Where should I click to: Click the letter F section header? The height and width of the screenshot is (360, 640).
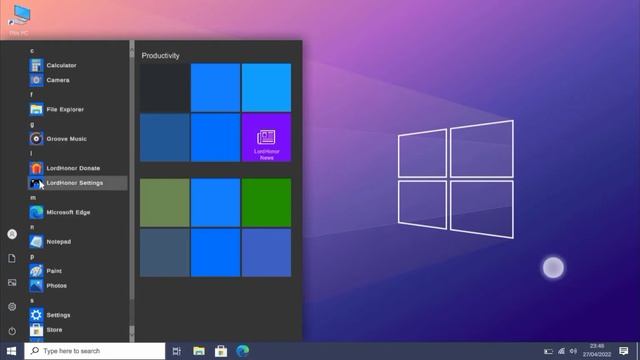(32, 95)
